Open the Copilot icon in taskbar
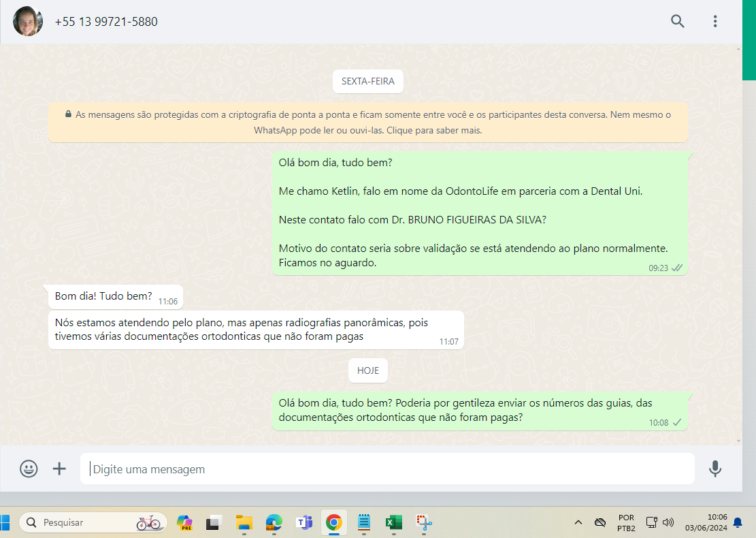Image resolution: width=756 pixels, height=538 pixels. [184, 522]
